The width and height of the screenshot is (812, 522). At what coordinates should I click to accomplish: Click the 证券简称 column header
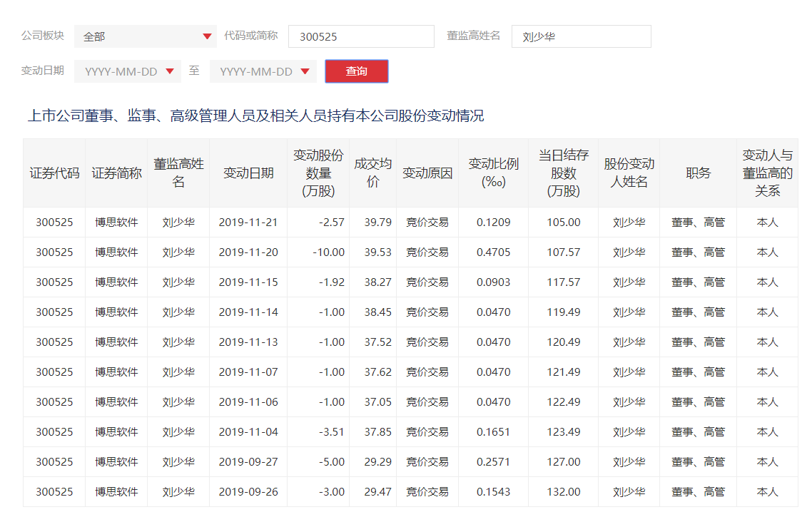(x=116, y=173)
